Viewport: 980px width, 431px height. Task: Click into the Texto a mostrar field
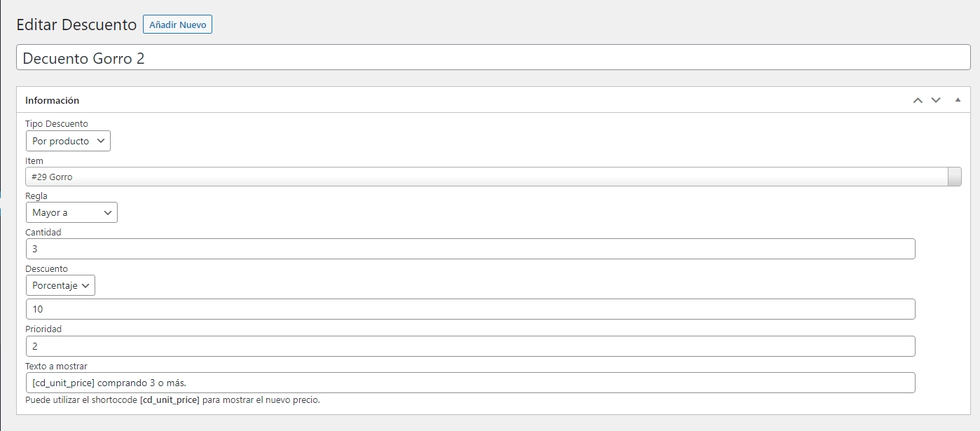[x=469, y=383]
